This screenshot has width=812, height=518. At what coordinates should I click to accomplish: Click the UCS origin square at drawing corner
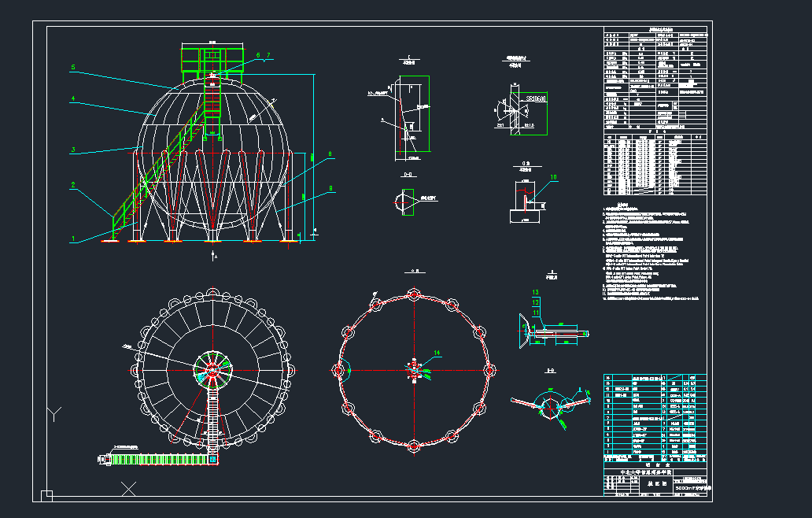[46, 495]
